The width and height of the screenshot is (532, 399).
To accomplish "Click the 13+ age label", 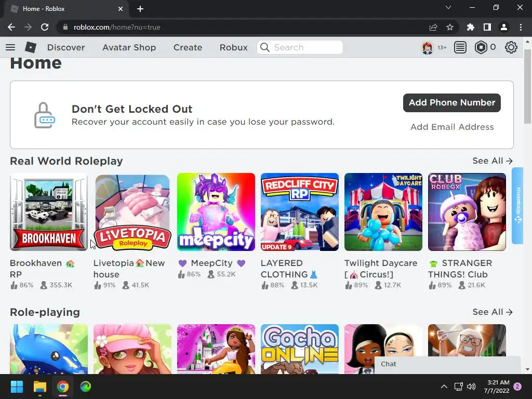I will coord(442,47).
